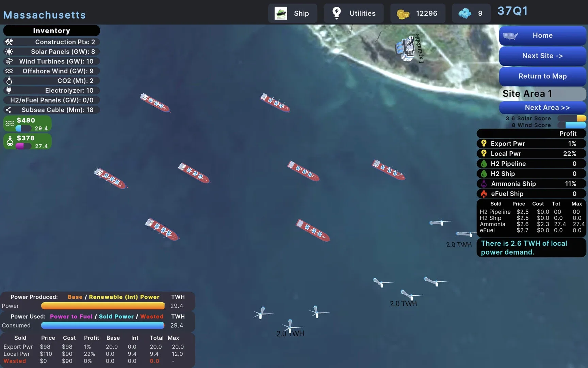The height and width of the screenshot is (368, 588).
Task: Expand the Inventory panel header
Action: pyautogui.click(x=51, y=31)
